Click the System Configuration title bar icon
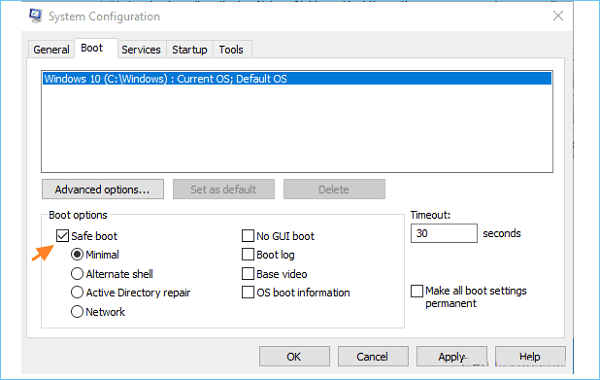The width and height of the screenshot is (600, 380). point(36,16)
